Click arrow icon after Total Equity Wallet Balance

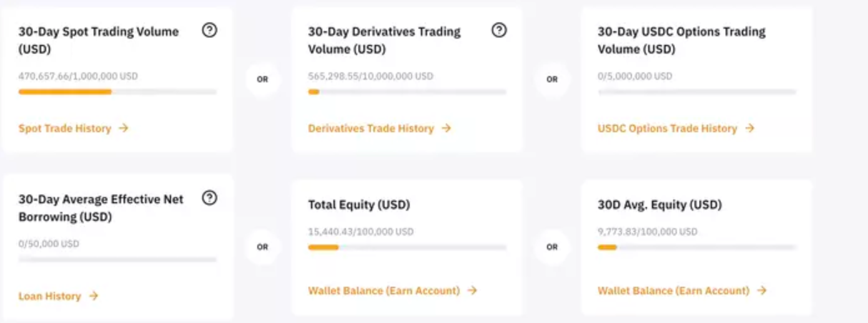472,290
